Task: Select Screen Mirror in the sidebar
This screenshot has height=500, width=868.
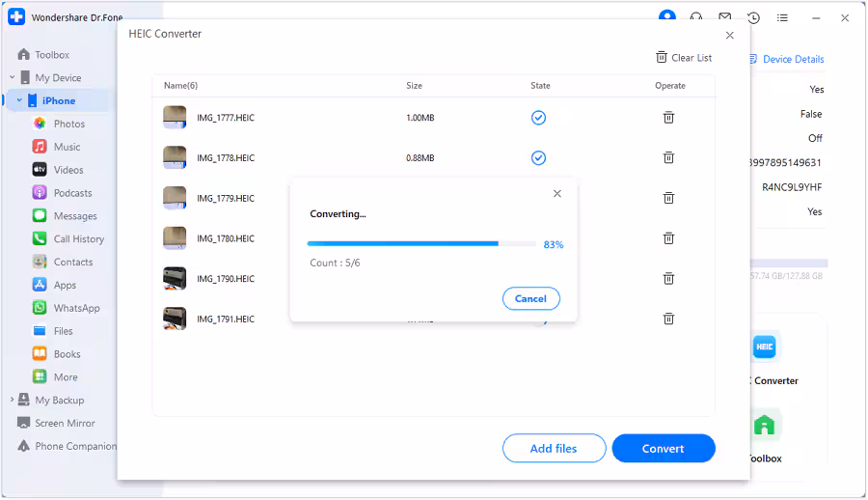Action: tap(65, 423)
